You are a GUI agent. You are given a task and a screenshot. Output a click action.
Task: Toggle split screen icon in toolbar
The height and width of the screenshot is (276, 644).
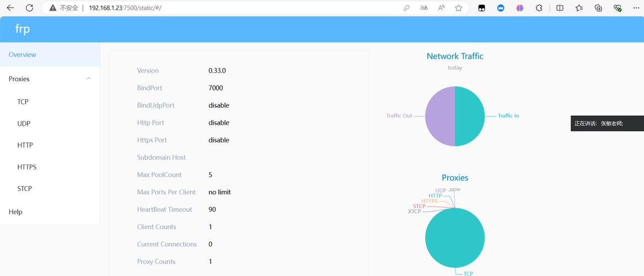coord(560,8)
